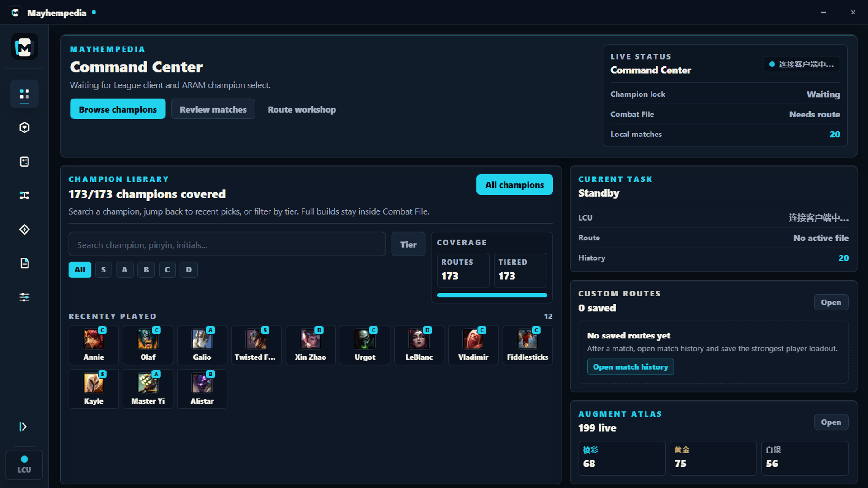This screenshot has width=868, height=488.
Task: Click the gold augments 75 tile
Action: point(713,458)
